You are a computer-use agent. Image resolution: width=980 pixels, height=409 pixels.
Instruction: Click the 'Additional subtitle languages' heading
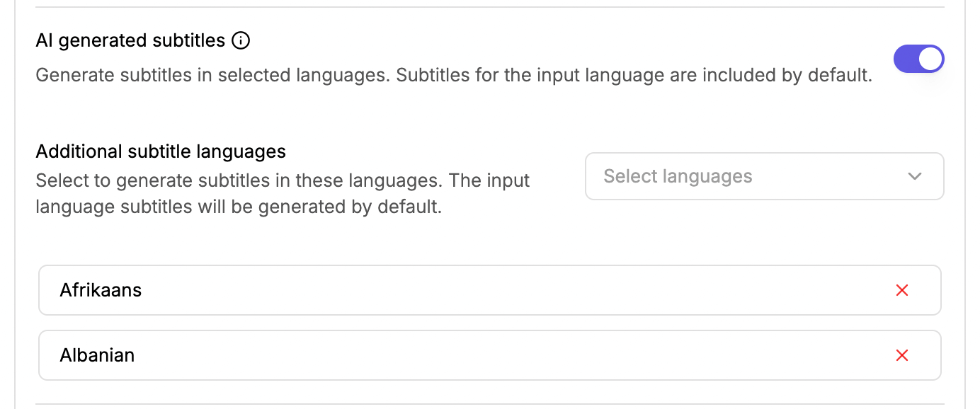click(161, 151)
